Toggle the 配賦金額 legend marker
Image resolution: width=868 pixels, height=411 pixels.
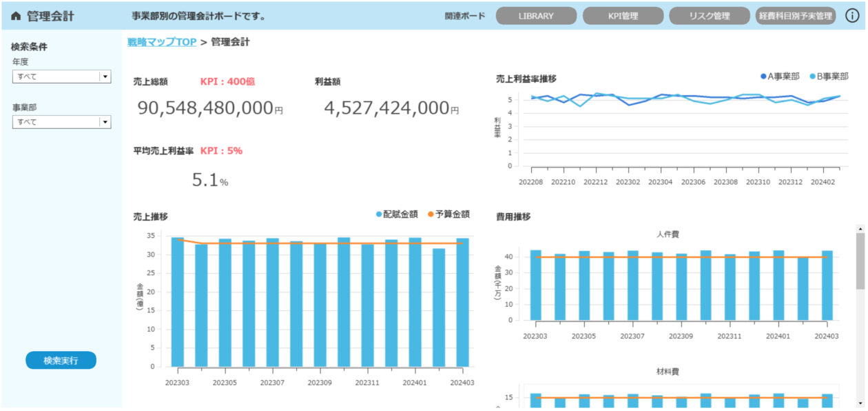pyautogui.click(x=379, y=214)
